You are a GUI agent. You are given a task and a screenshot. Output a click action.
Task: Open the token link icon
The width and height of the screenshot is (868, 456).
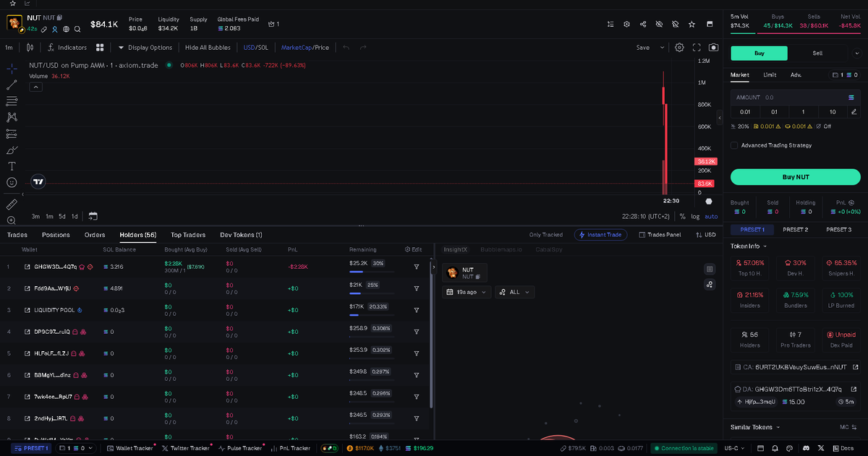(x=44, y=30)
